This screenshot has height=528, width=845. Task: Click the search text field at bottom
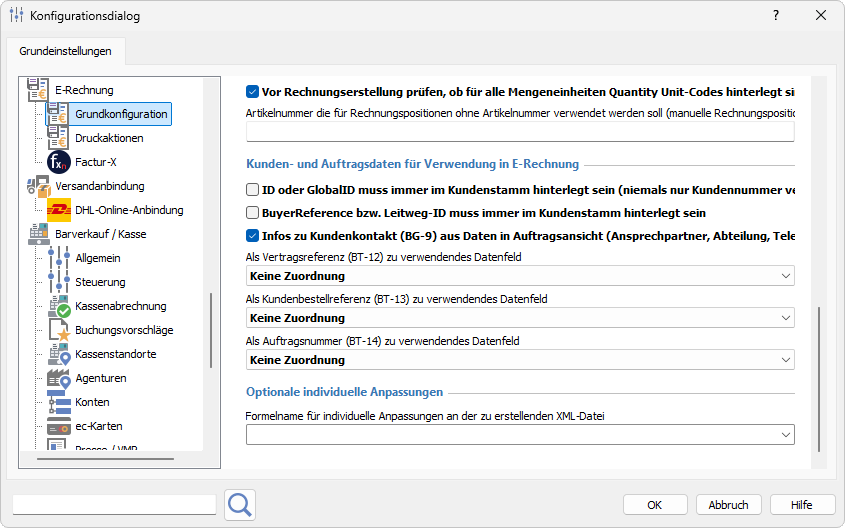tap(114, 505)
